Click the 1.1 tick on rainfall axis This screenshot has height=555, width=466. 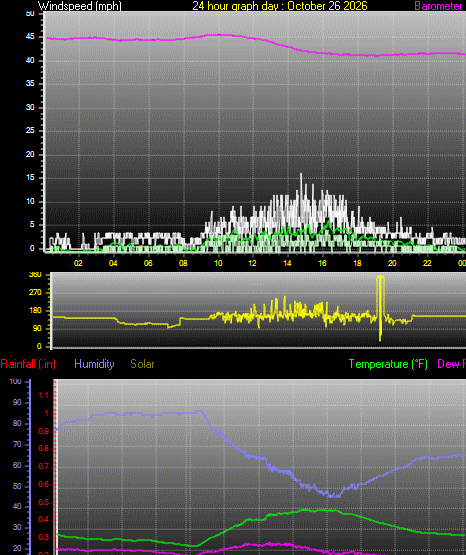click(43, 395)
